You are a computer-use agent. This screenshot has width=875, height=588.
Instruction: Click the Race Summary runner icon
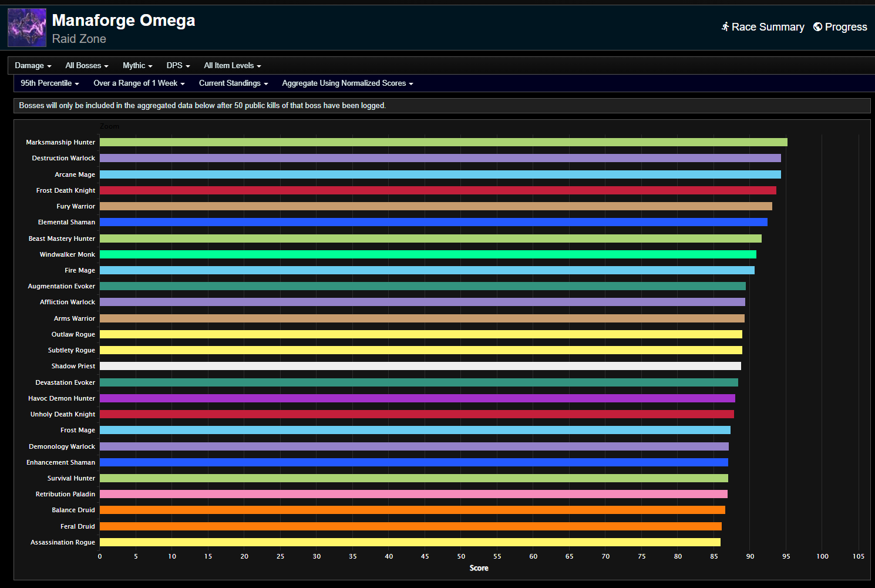pos(725,27)
